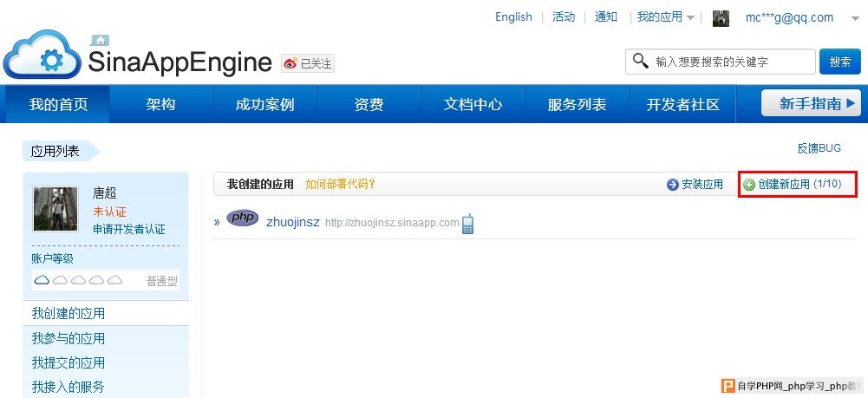Click 创建新应用 (1/10) link
This screenshot has height=398, width=868.
coord(799,185)
